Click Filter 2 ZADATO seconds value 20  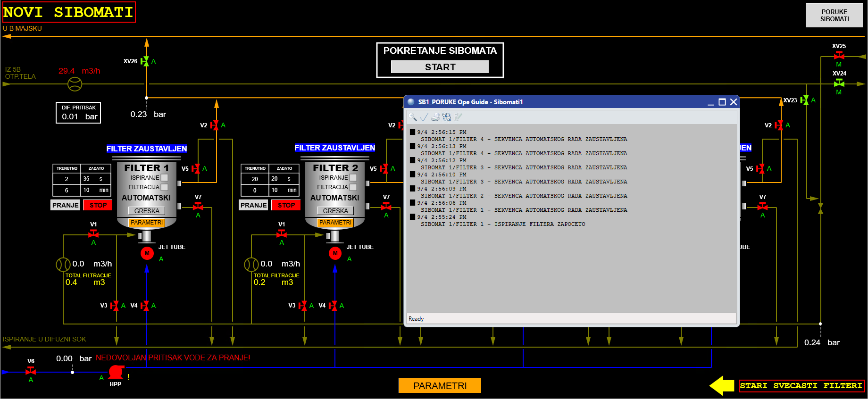pos(275,179)
